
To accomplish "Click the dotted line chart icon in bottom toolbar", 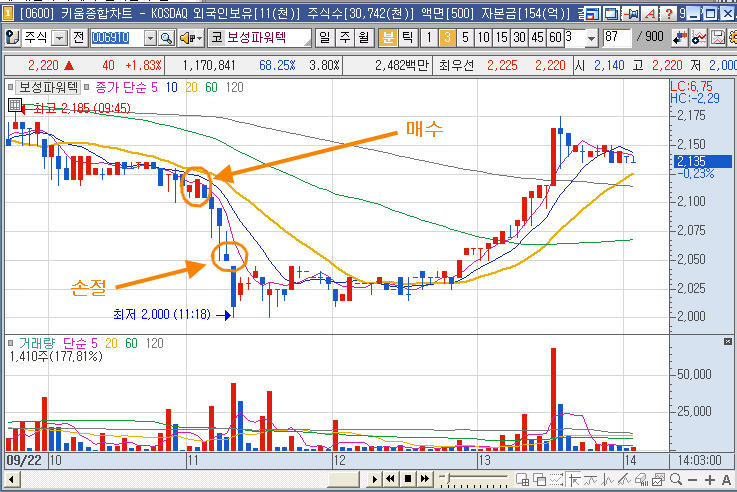I will coord(557,479).
